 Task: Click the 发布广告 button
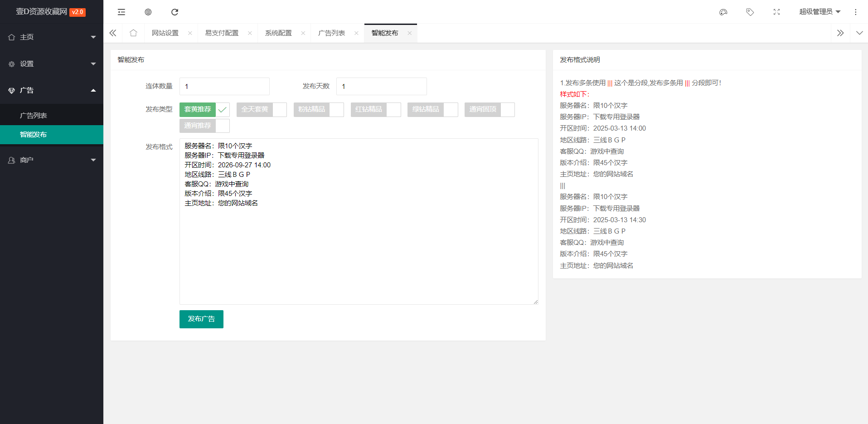click(x=201, y=319)
